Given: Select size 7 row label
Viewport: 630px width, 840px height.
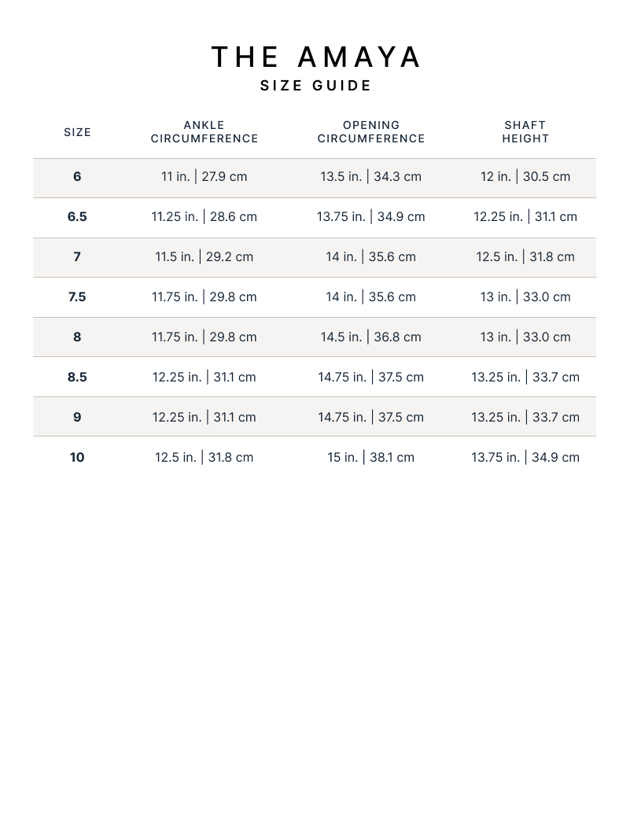Looking at the screenshot, I should [x=77, y=257].
